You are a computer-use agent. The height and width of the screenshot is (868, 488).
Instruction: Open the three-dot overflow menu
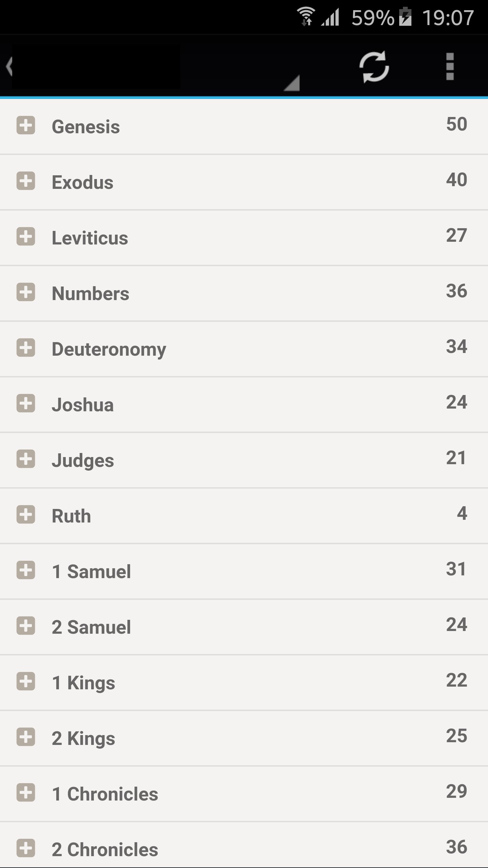pyautogui.click(x=450, y=66)
